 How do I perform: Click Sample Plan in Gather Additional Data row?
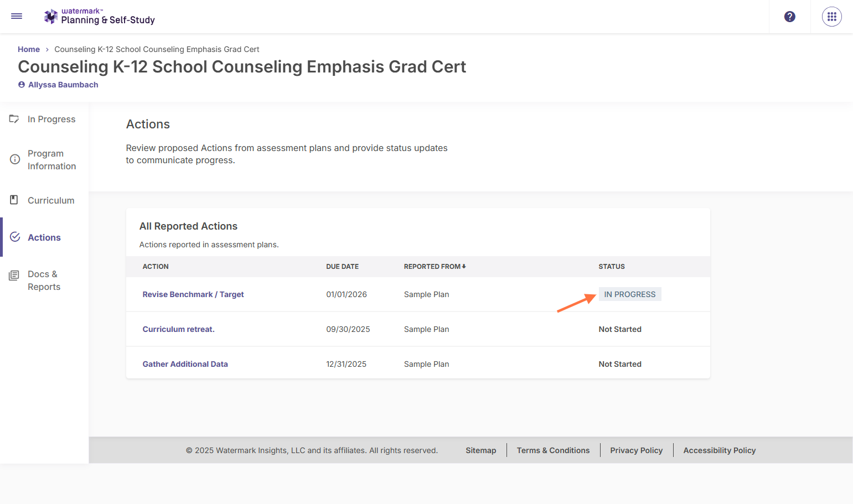point(427,364)
